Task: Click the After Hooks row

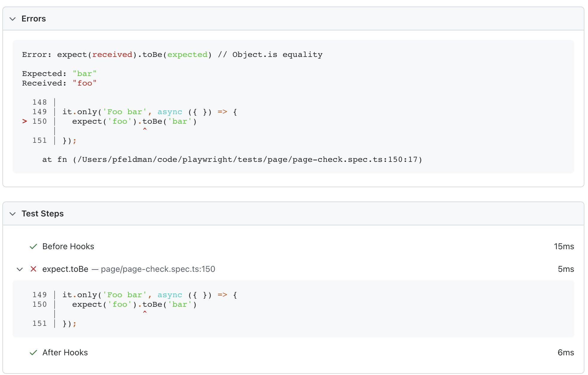Action: [x=65, y=352]
